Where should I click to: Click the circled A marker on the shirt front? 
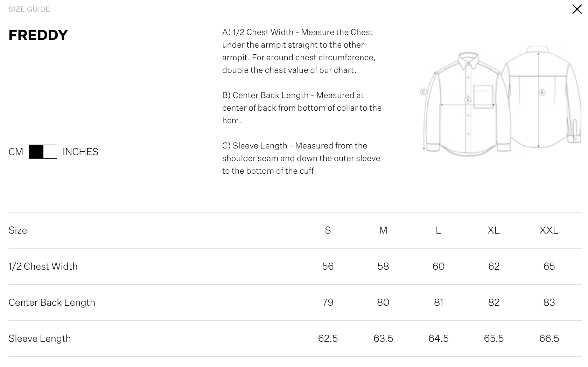coord(468,100)
